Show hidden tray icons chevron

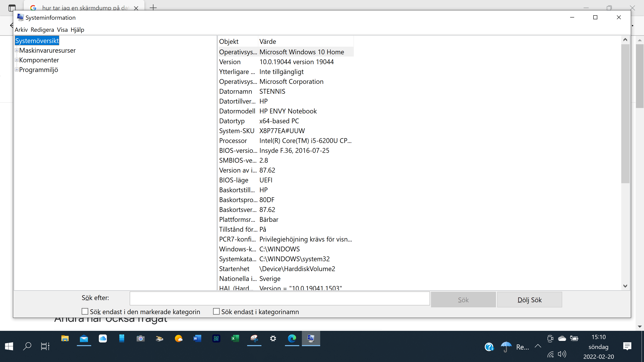click(538, 346)
